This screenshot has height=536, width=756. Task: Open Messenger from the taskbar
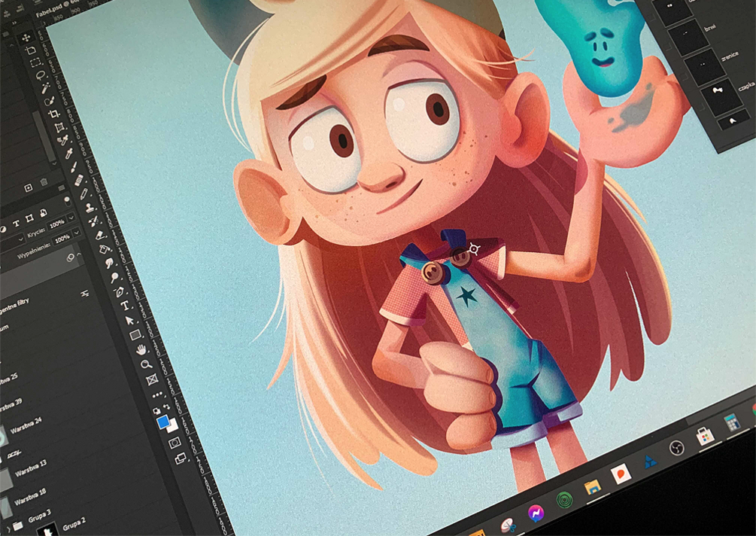click(x=535, y=513)
